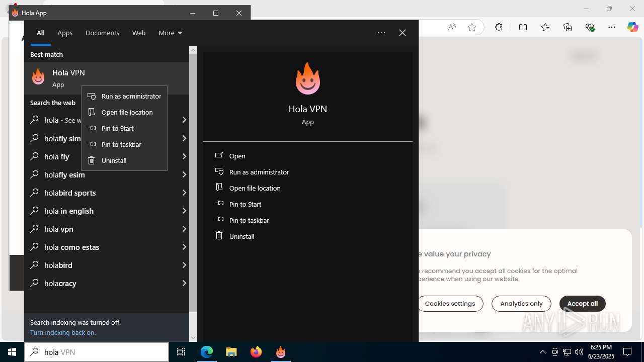This screenshot has width=644, height=362.
Task: Open Task View on the taskbar
Action: [x=181, y=352]
